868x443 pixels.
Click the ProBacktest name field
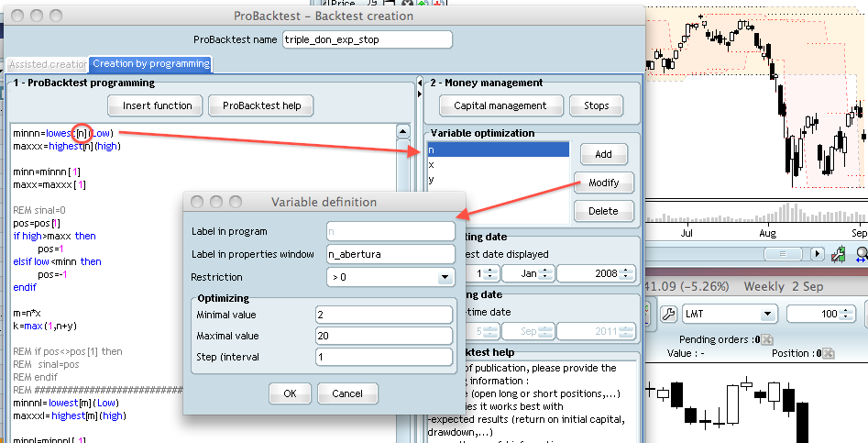tap(367, 39)
